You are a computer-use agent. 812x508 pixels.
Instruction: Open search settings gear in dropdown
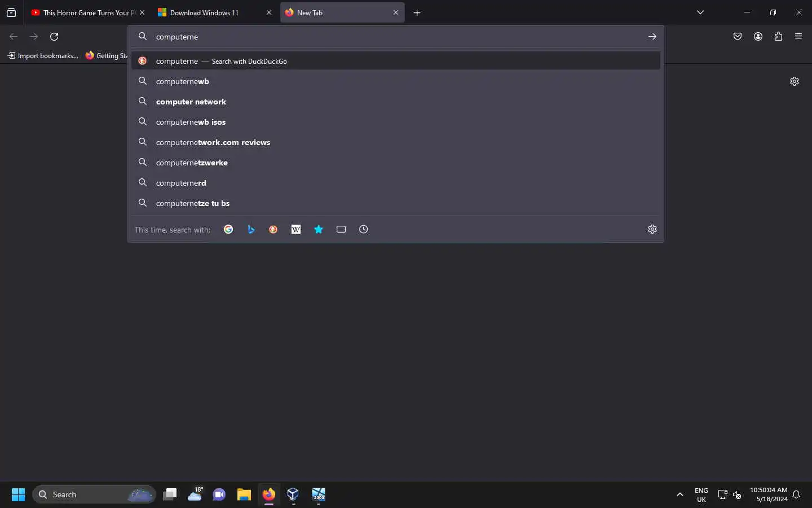(652, 229)
